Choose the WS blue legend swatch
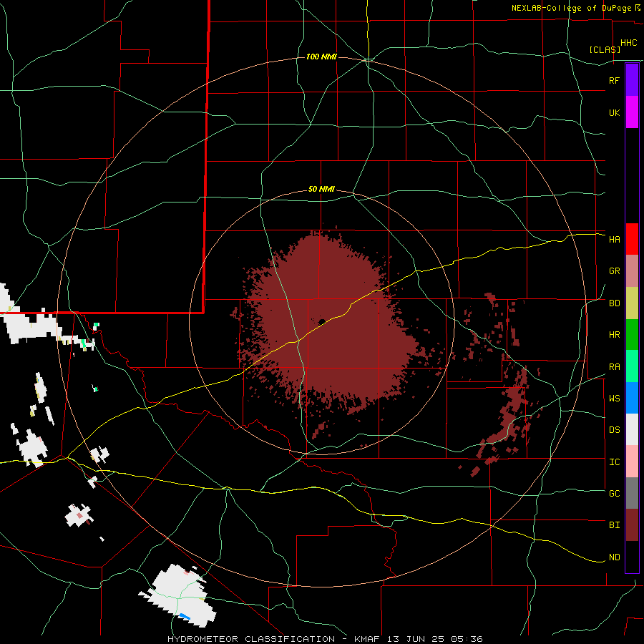 click(x=632, y=398)
